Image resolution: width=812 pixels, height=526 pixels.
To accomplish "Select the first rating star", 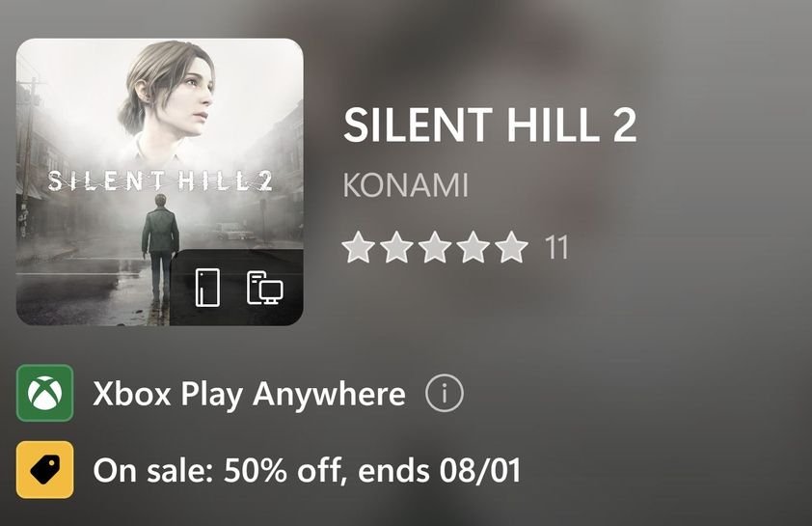I will [x=358, y=247].
